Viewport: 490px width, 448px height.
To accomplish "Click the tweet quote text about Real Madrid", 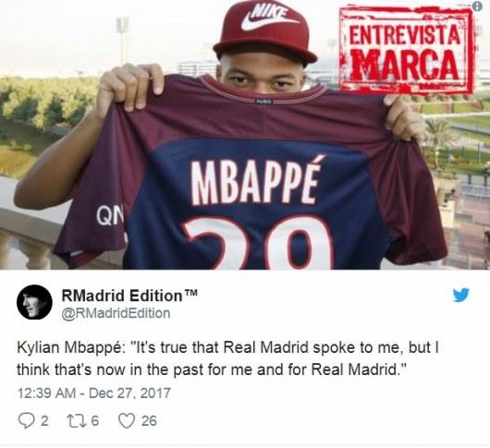I will 227,358.
